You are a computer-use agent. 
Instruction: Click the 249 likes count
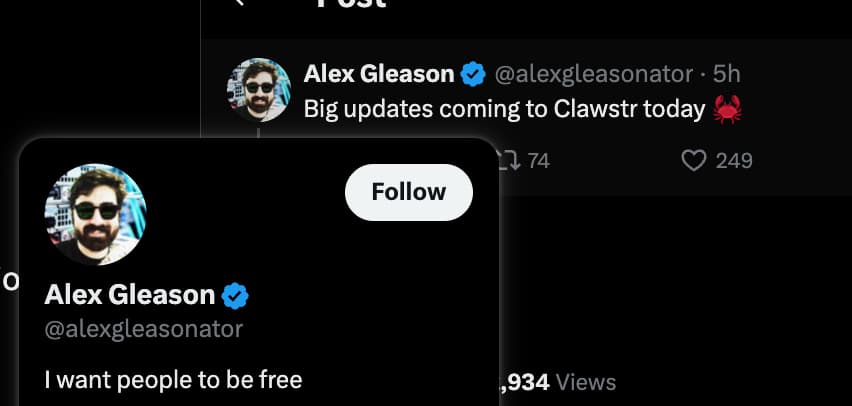pyautogui.click(x=734, y=161)
